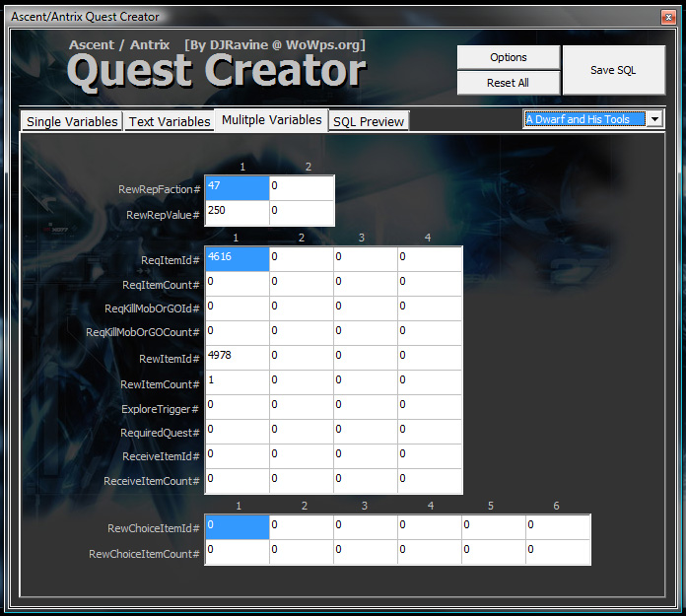Edit ReqItemCount column 1 cell
Image resolution: width=686 pixels, height=616 pixels.
[x=238, y=284]
